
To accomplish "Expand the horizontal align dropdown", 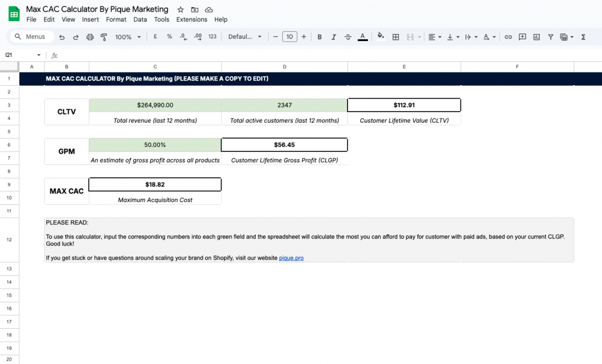I will point(434,37).
